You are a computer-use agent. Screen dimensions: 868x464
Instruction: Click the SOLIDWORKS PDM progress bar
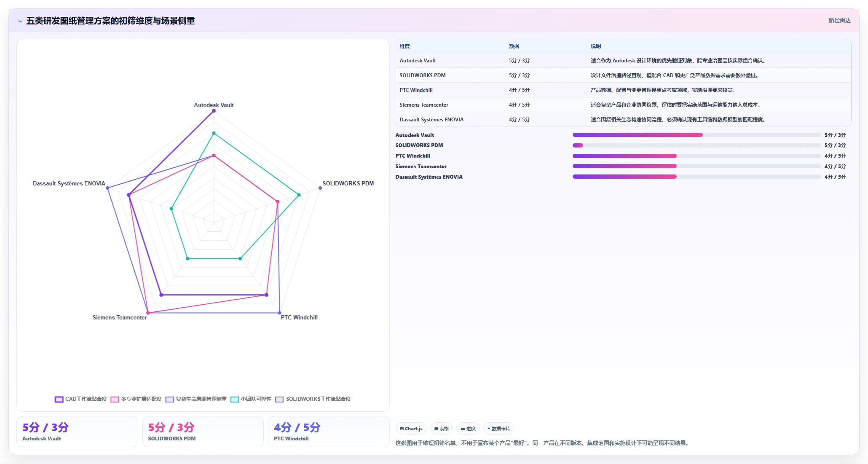tap(697, 145)
